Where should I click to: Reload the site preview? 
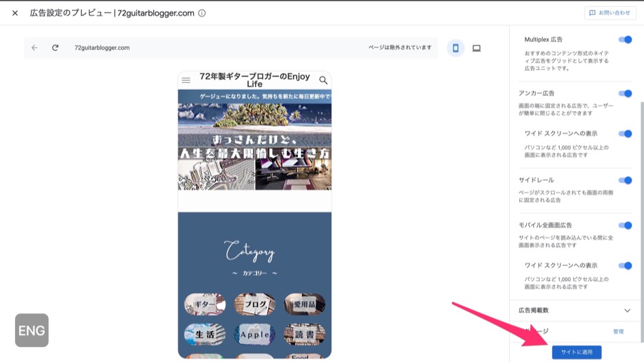[x=55, y=48]
